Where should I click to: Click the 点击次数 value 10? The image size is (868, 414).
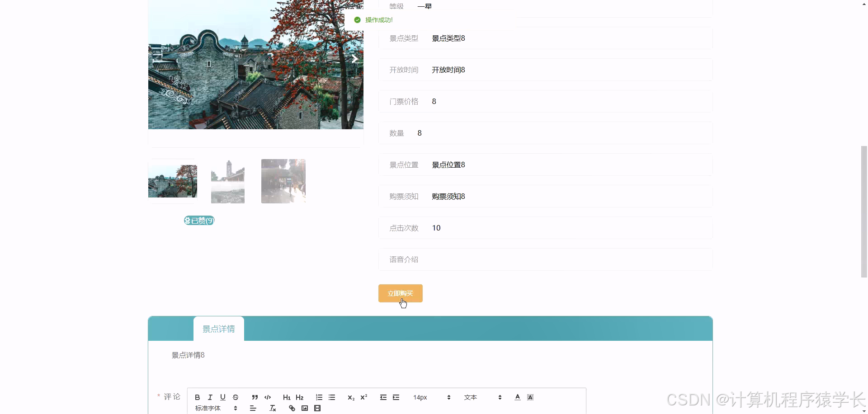pos(436,228)
